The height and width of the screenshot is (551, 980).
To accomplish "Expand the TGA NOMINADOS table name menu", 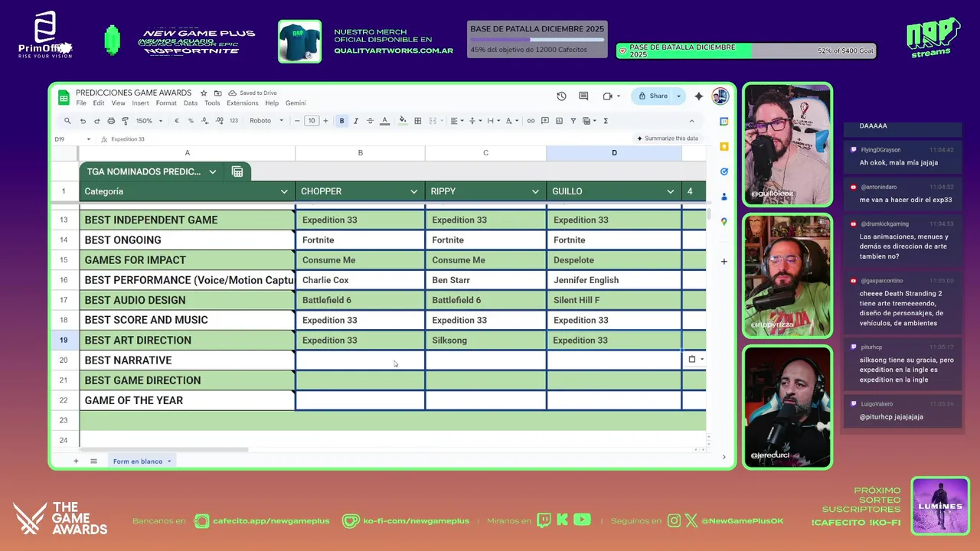I will click(x=213, y=171).
